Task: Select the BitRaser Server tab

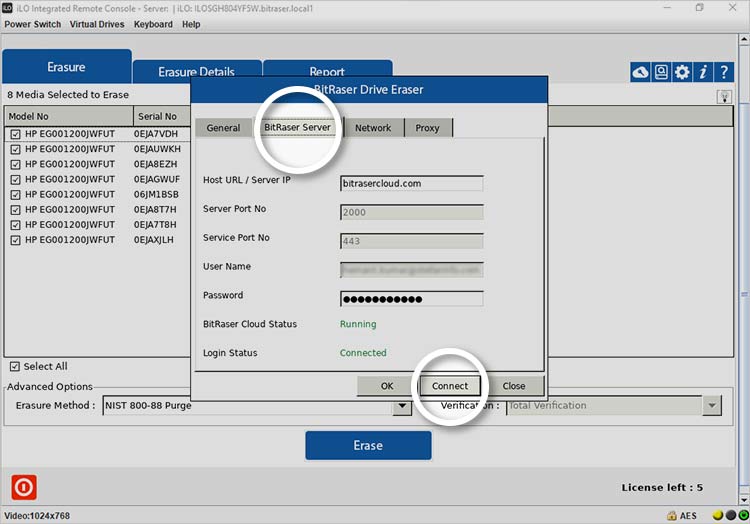Action: [x=298, y=128]
